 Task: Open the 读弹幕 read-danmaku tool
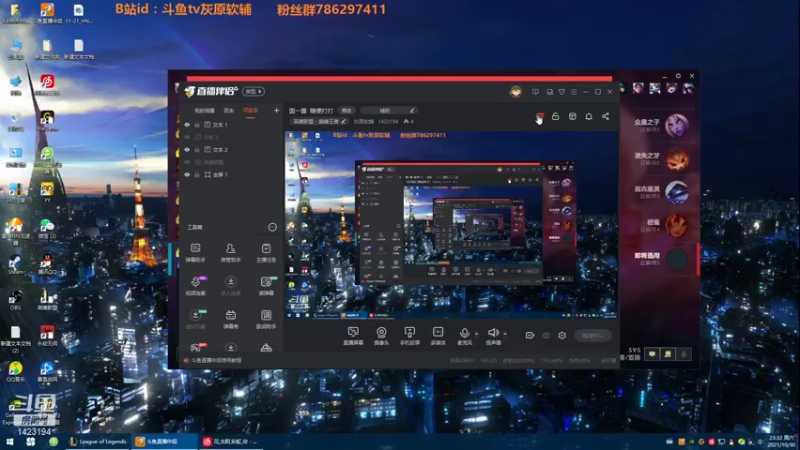coord(266,286)
